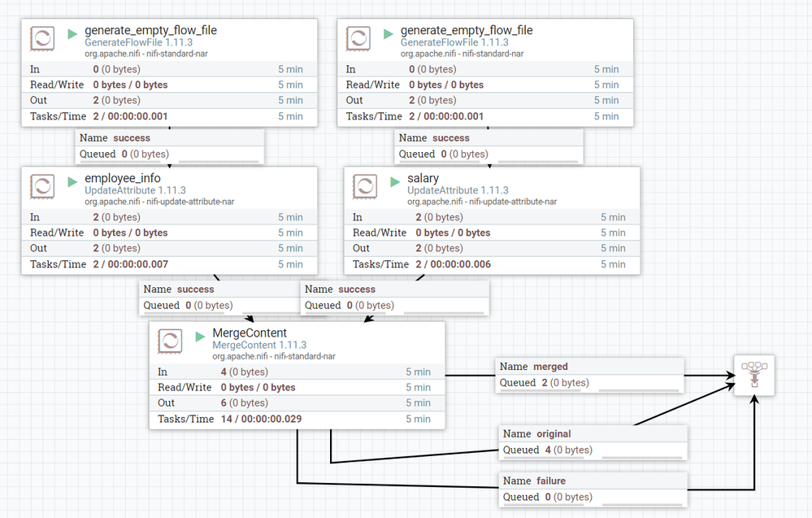Select the original connection queue label
This screenshot has width=812, height=518.
(593, 442)
